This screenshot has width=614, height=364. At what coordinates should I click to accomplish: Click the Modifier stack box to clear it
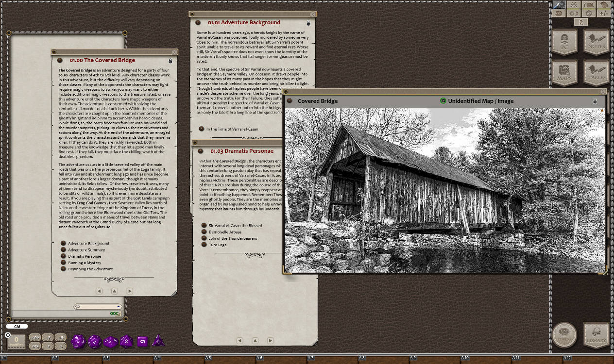pyautogui.click(x=16, y=341)
